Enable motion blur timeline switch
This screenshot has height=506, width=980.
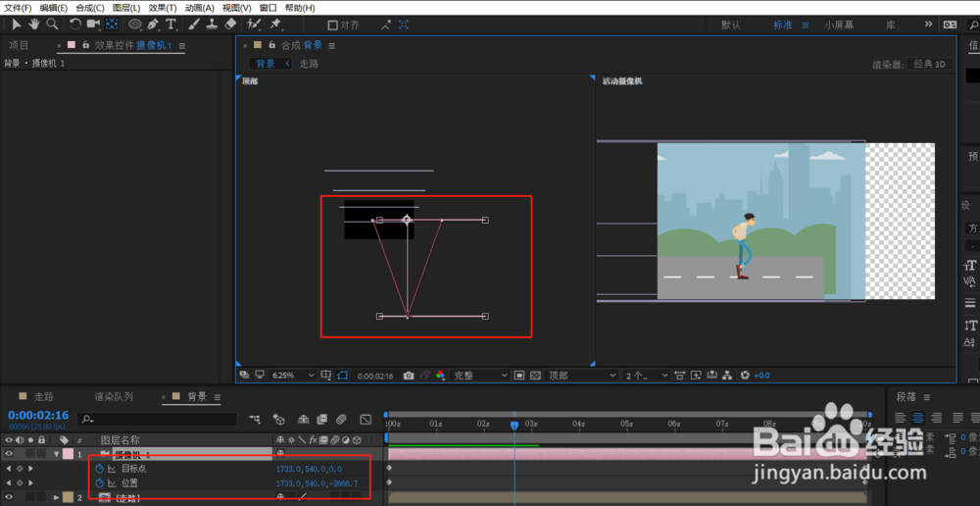(341, 419)
